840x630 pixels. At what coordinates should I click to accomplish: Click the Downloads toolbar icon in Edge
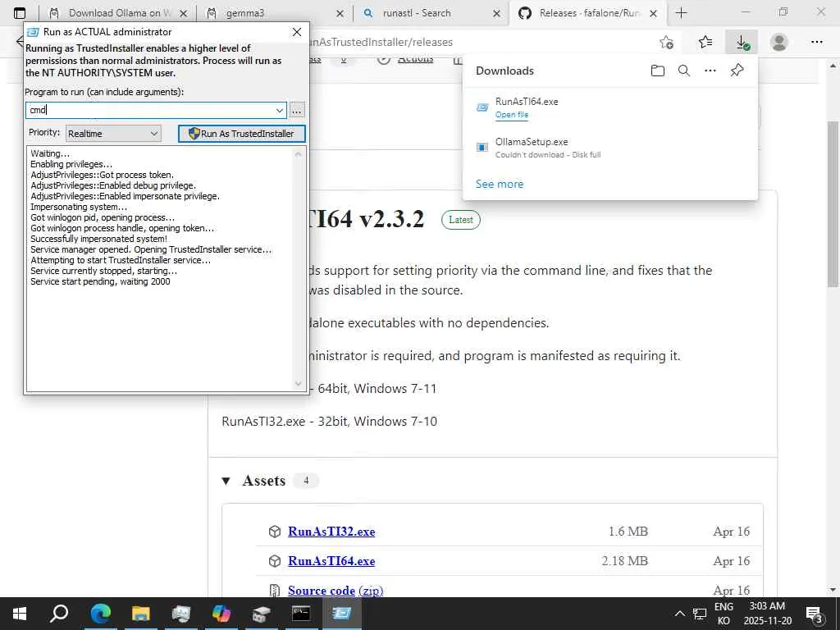(742, 43)
